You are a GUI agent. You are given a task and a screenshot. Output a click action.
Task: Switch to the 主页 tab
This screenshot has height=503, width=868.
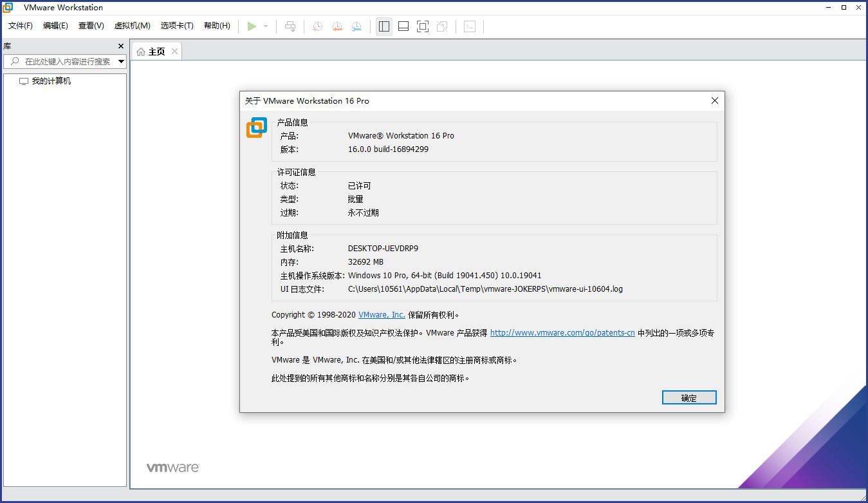155,51
